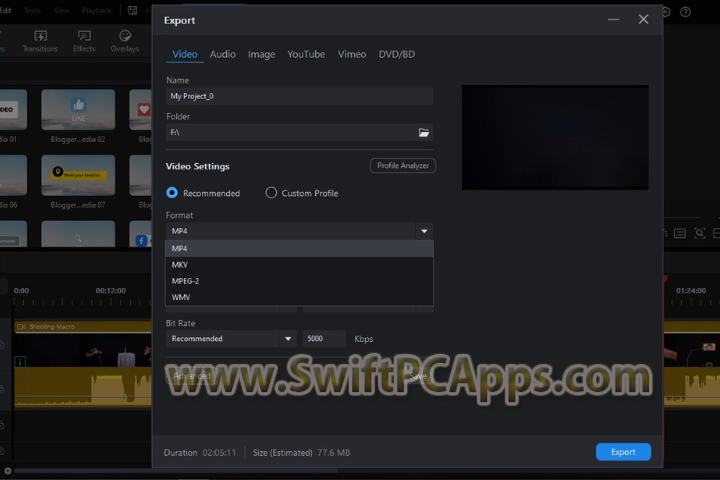This screenshot has height=480, width=720.
Task: Select the Custom Profile radio button
Action: (271, 193)
